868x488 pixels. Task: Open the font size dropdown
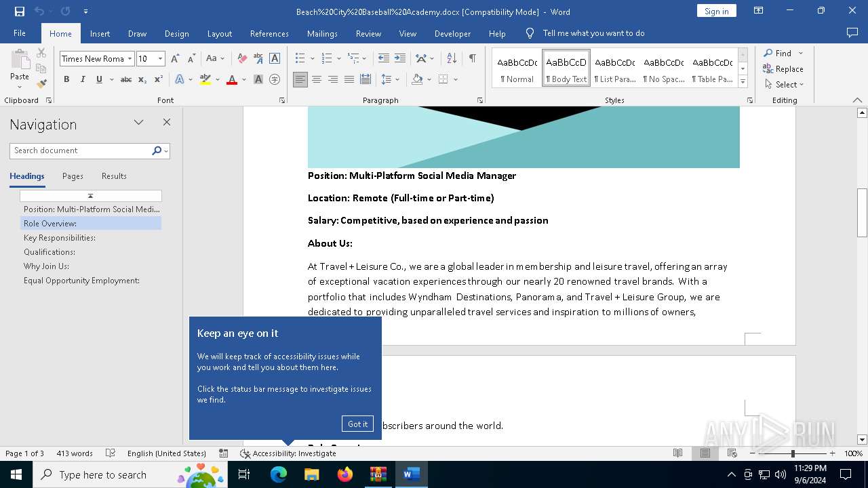(x=160, y=59)
